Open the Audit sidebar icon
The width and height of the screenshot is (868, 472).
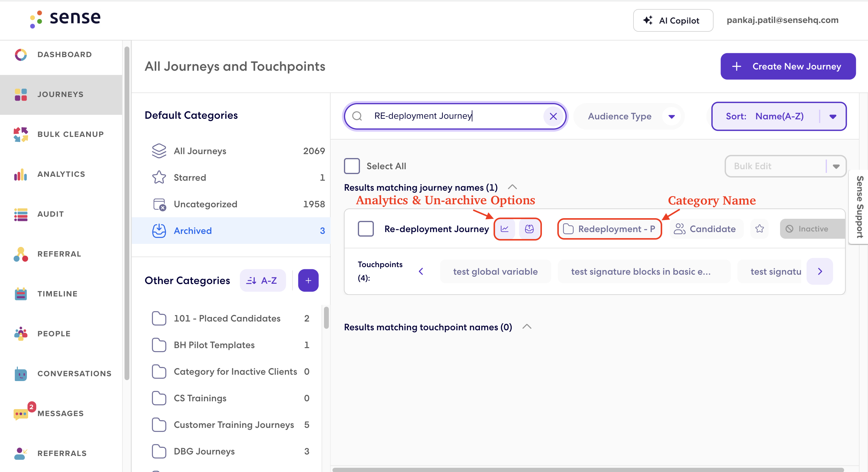click(21, 214)
